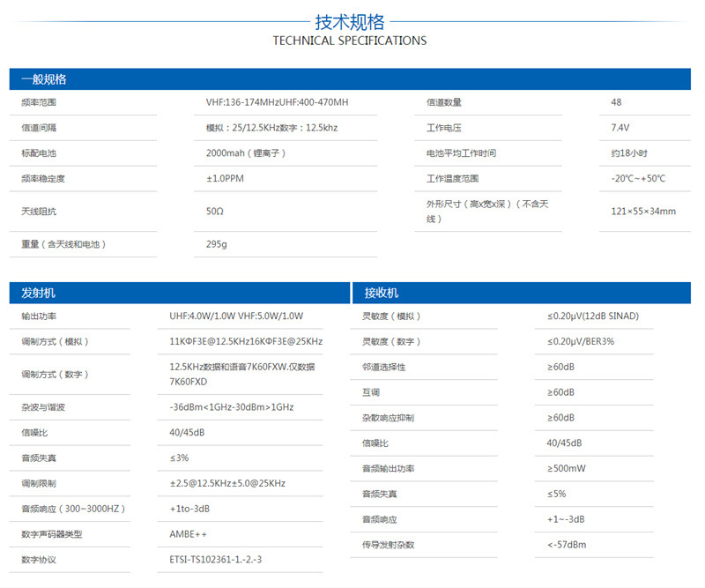Click the VHF:136-174MHzUHF:400-470MH value

[277, 102]
